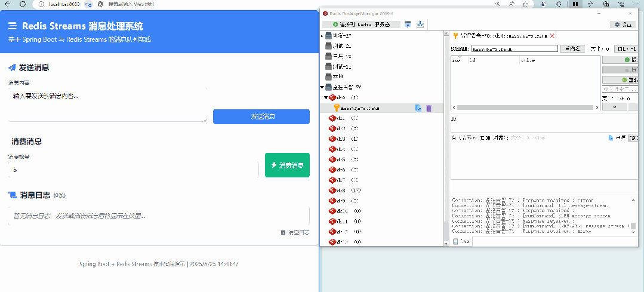Click the purple delete icon on message-stream key
The height and width of the screenshot is (292, 644).
(x=429, y=108)
